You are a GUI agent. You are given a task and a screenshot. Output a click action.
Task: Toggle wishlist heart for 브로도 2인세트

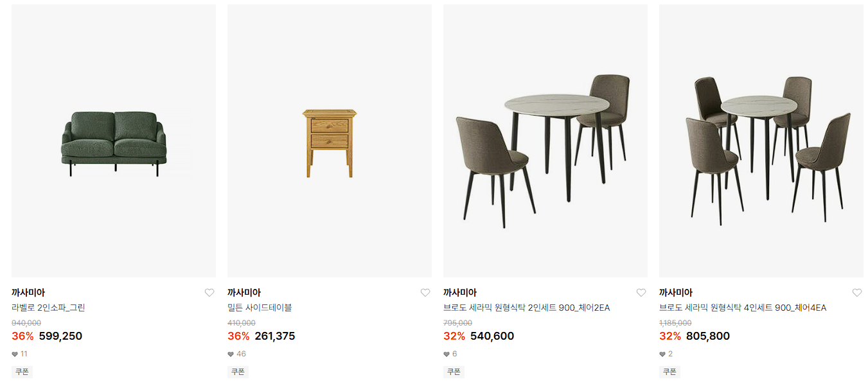tap(641, 293)
